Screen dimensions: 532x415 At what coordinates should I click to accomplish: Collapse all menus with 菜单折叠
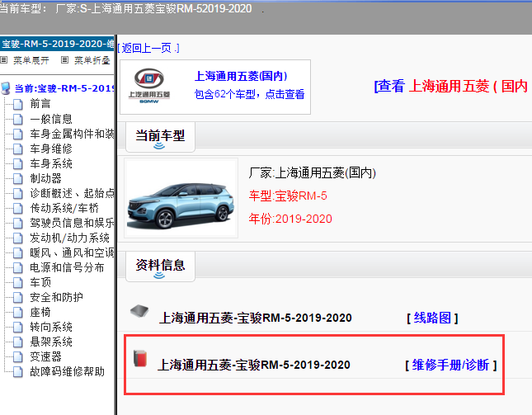(x=92, y=60)
